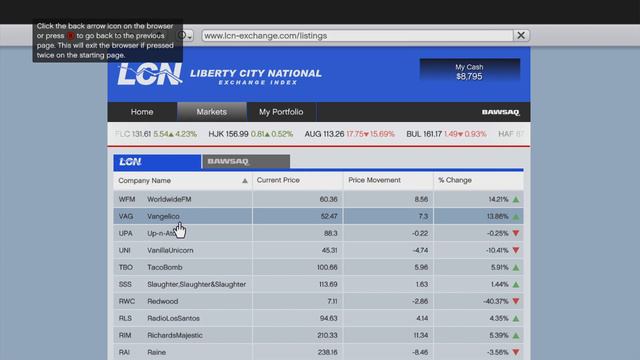This screenshot has width=640, height=360.
Task: Open the RadioLosSantos stock row
Action: pos(318,318)
